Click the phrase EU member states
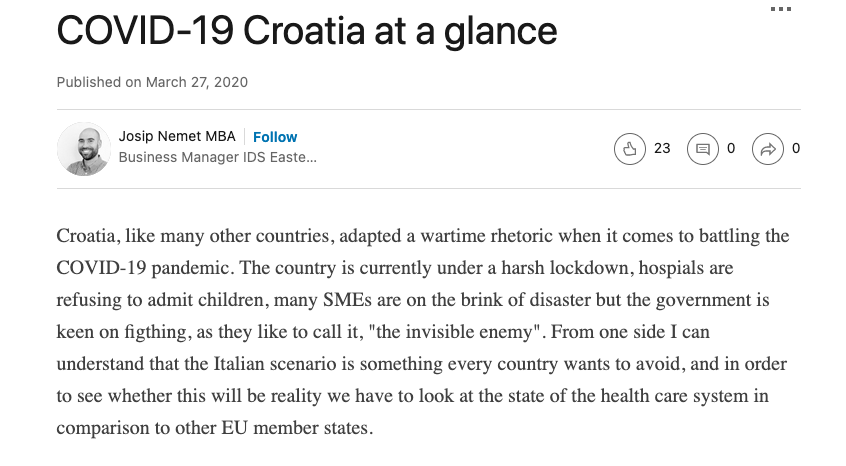The image size is (846, 466). pos(297,428)
